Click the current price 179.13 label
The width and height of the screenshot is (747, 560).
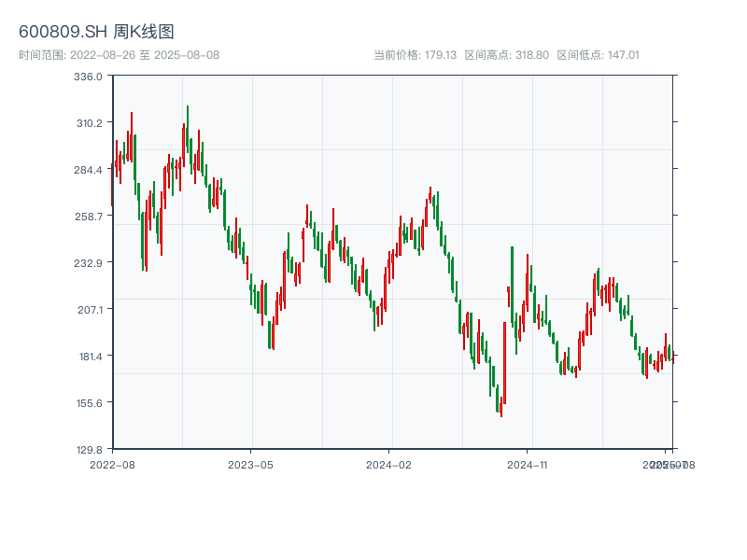click(415, 55)
